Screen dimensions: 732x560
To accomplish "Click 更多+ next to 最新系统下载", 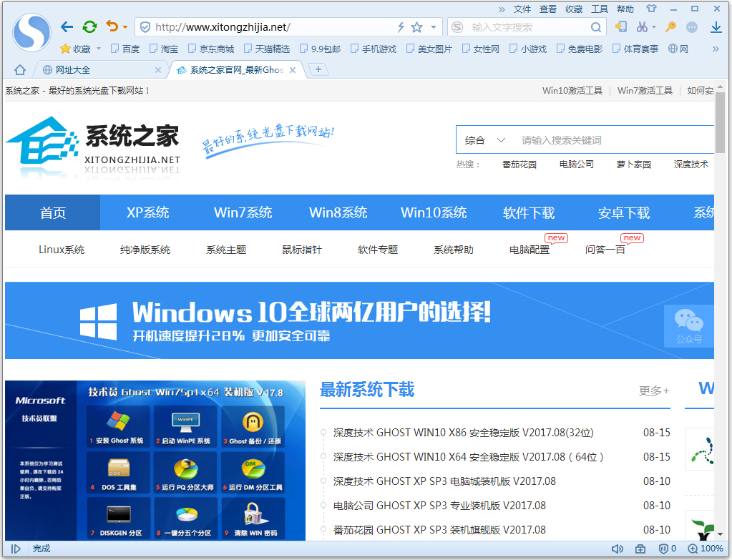I will tap(654, 390).
